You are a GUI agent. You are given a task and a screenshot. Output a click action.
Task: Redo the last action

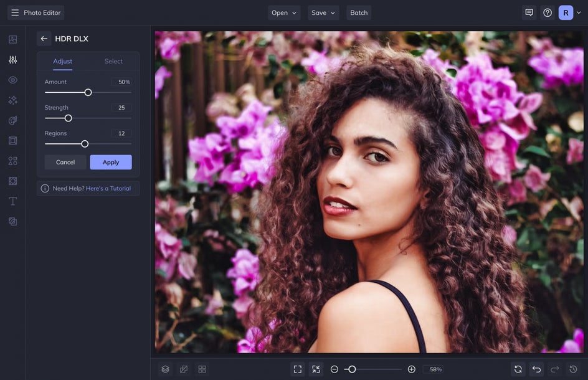pyautogui.click(x=555, y=369)
